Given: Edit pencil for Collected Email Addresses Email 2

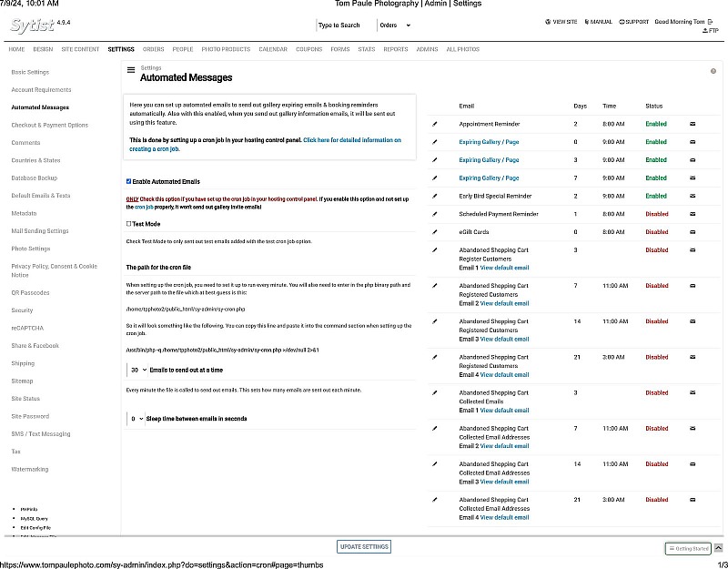Looking at the screenshot, I should (x=435, y=428).
